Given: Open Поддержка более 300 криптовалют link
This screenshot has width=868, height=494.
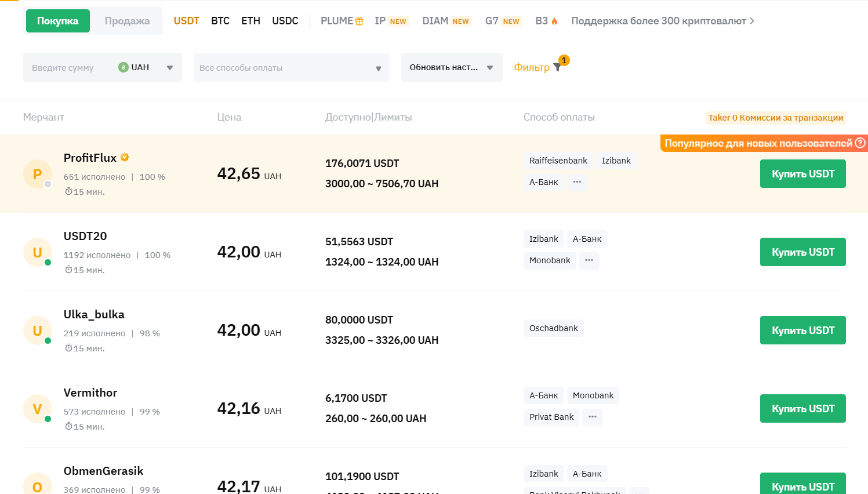Looking at the screenshot, I should (x=663, y=21).
